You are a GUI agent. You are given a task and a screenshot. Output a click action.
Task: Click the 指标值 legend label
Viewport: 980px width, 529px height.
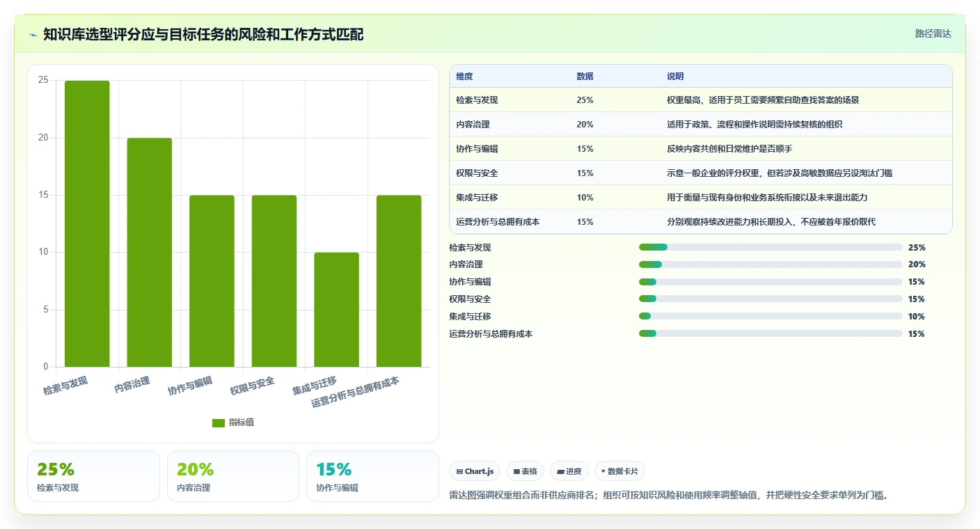[242, 423]
